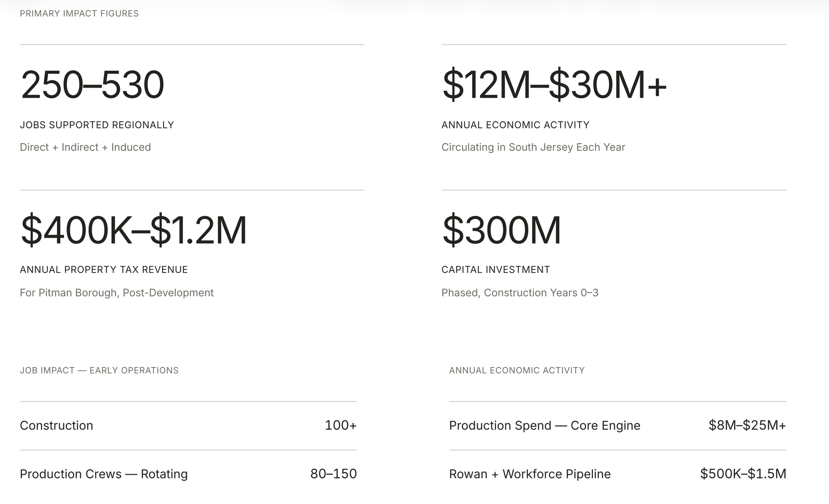Click the 'CAPITAL INVESTMENT' label

click(x=496, y=270)
